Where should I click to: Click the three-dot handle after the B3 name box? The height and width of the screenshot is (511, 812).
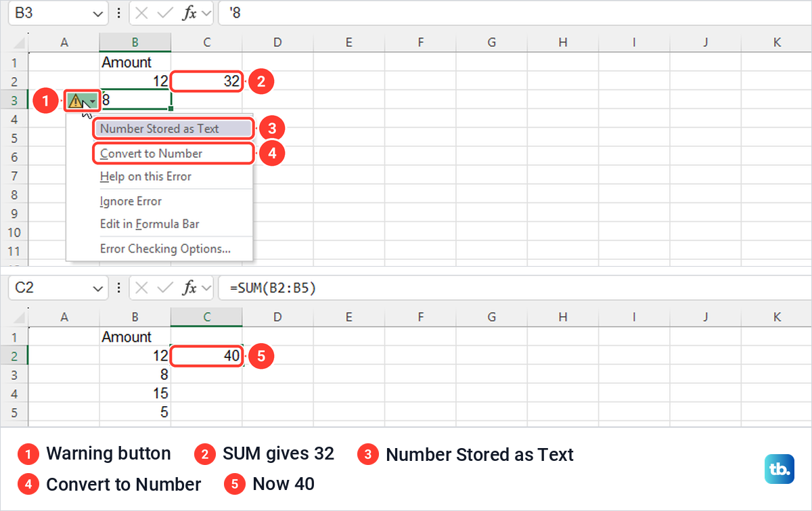click(119, 13)
